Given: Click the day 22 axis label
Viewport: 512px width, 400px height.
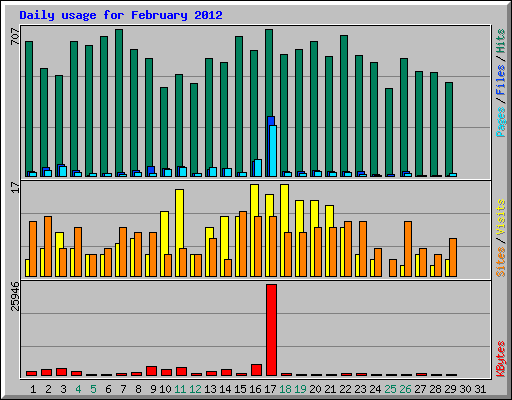Looking at the screenshot, I should pos(345,389).
